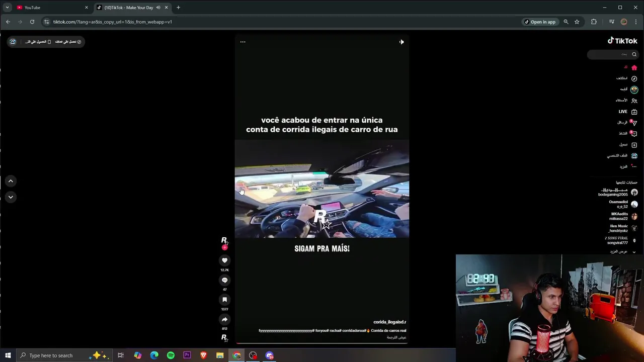Click the get coins button
The height and width of the screenshot is (362, 644).
pos(68,42)
